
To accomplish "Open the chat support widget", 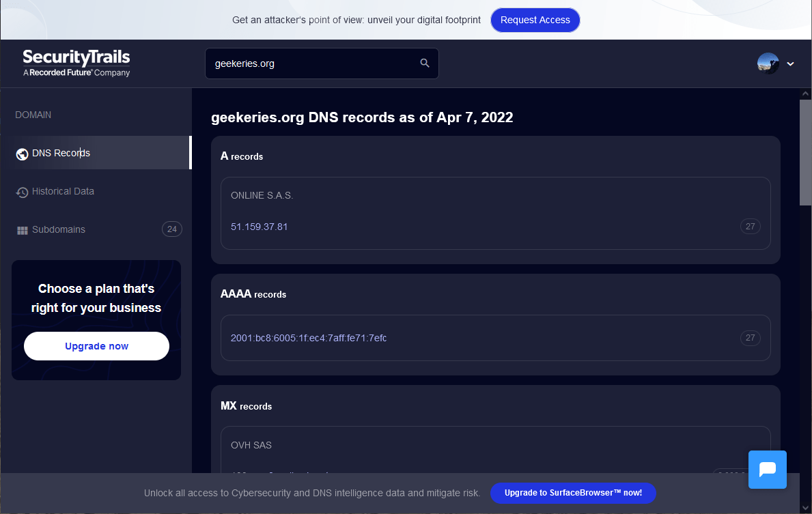I will coord(767,470).
